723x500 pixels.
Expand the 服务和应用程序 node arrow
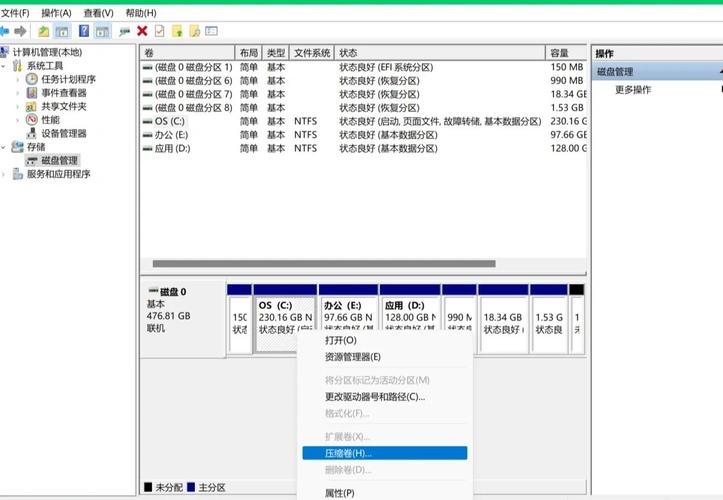(x=4, y=174)
